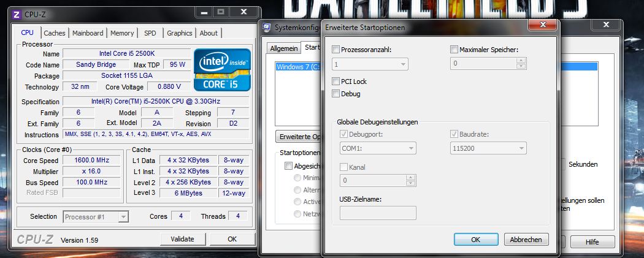Click the Level 3 associativity value 12-way
644x258 pixels.
(233, 193)
